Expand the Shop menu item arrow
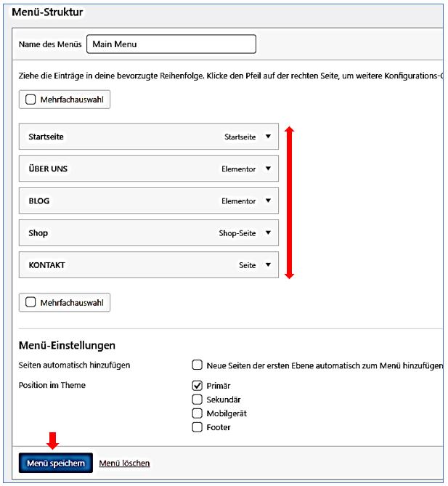This screenshot has width=448, height=486. (268, 233)
